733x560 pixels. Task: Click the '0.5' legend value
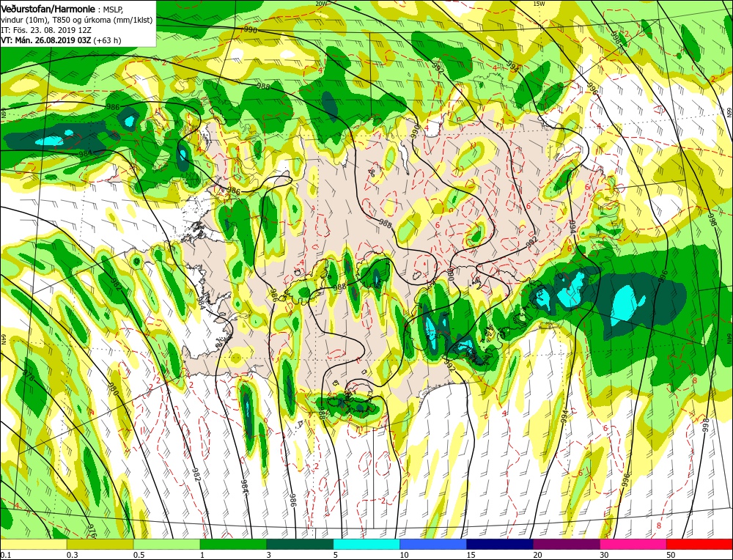point(139,555)
